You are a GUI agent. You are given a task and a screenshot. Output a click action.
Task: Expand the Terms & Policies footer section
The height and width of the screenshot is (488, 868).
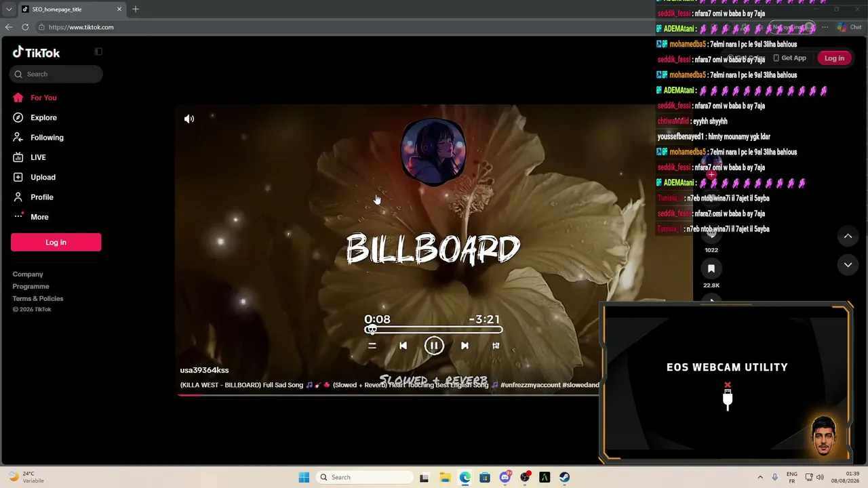[38, 299]
